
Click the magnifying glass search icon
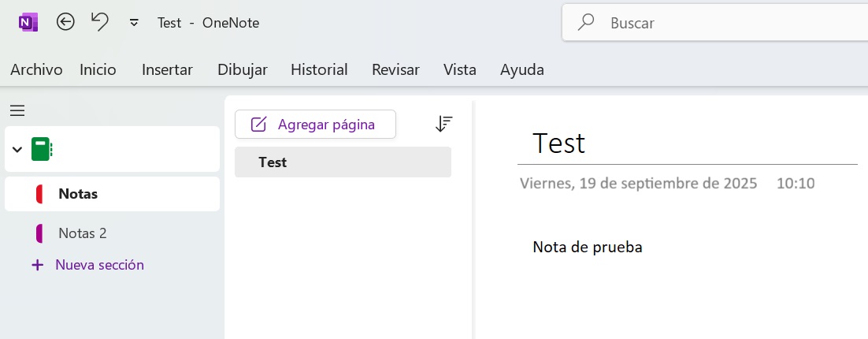[x=586, y=23]
